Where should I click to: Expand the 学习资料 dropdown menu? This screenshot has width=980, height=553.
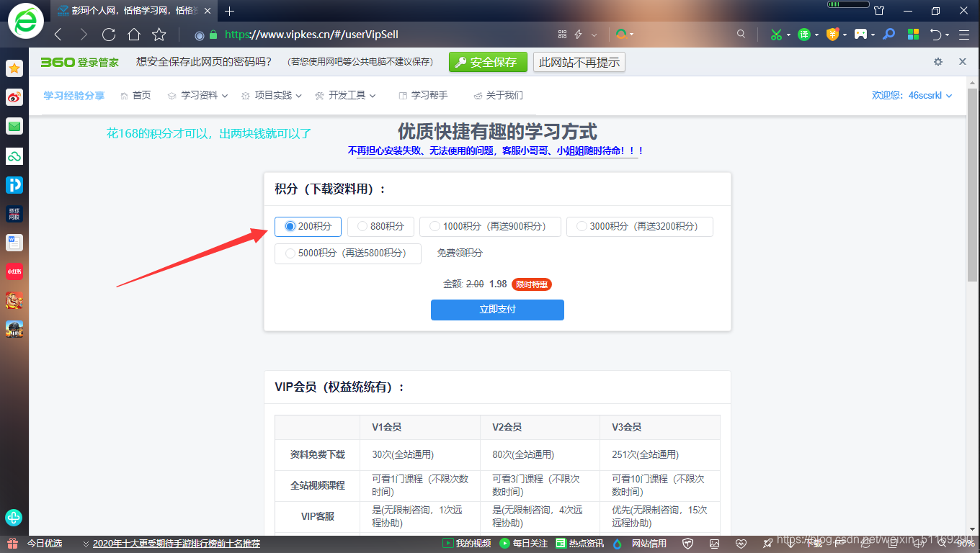tap(197, 94)
